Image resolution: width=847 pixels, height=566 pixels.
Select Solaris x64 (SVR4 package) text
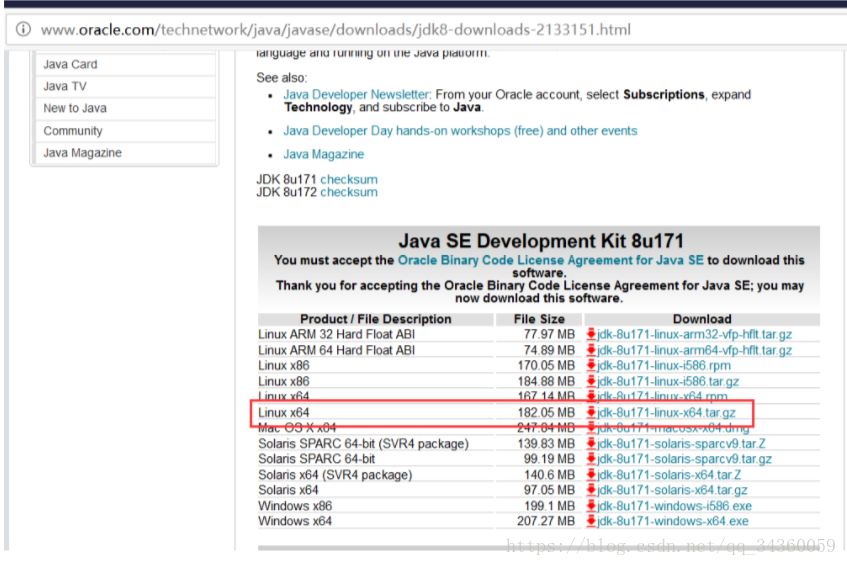point(335,475)
